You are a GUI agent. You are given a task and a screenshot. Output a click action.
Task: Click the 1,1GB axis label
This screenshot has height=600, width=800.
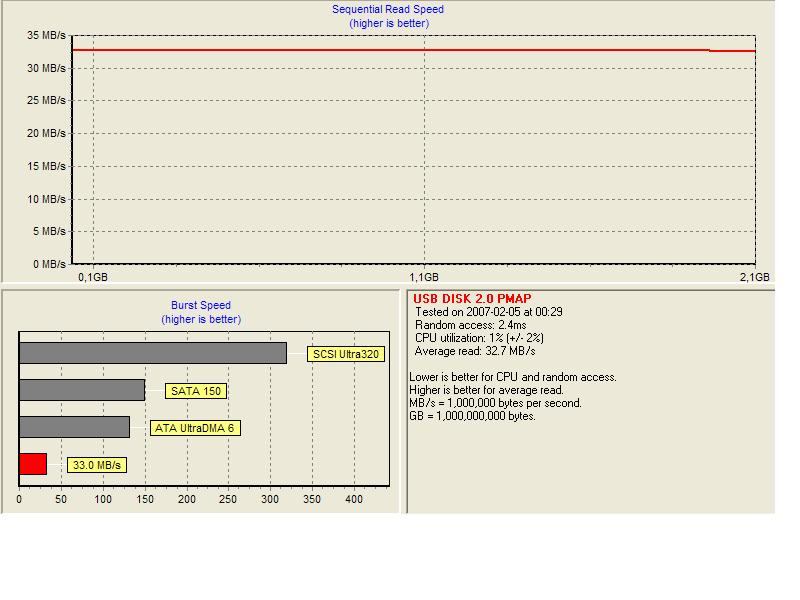point(424,277)
